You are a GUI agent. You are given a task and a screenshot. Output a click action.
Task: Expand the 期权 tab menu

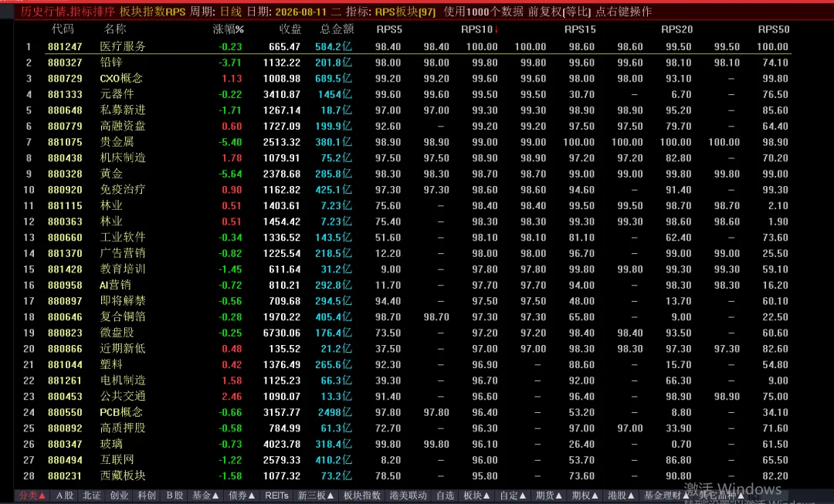[x=585, y=496]
